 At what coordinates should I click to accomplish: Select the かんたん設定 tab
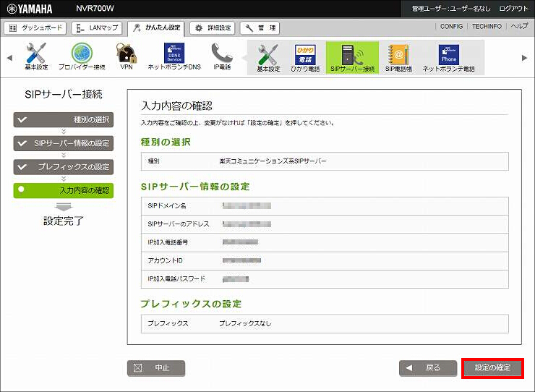(x=156, y=29)
